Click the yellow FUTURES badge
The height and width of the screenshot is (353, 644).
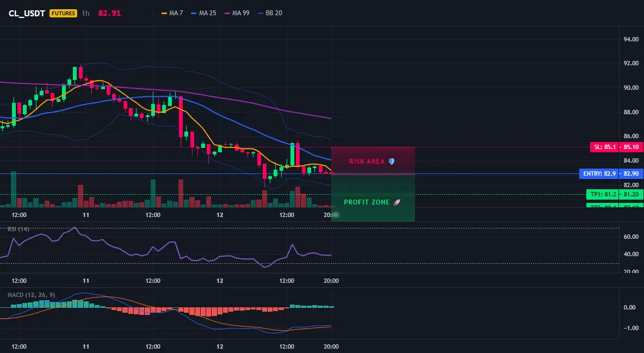[63, 13]
